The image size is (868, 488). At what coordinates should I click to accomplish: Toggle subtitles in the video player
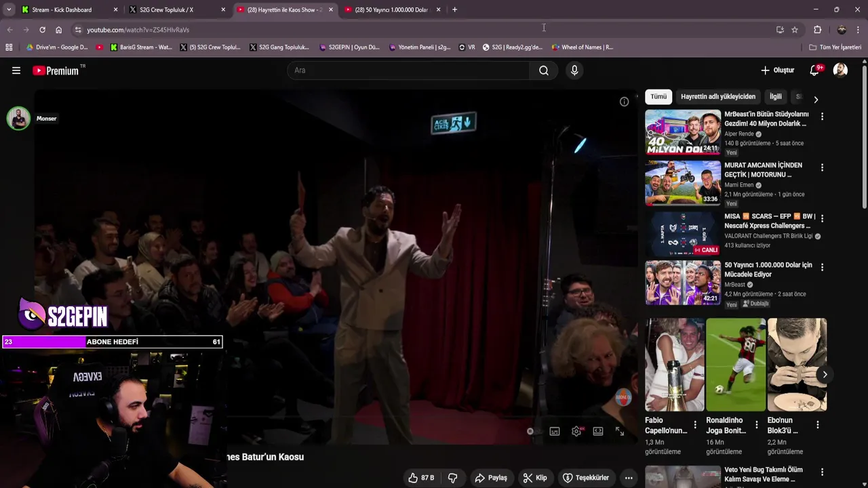(x=555, y=431)
